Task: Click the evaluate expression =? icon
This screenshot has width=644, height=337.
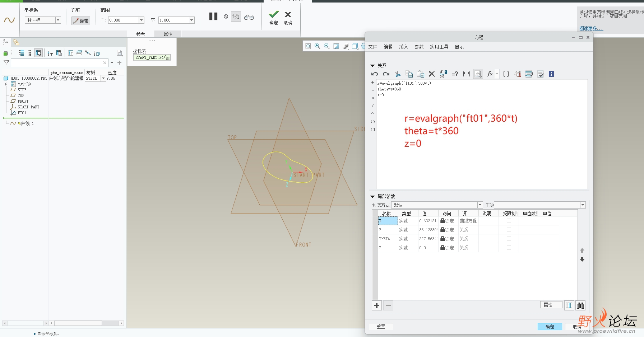Action: tap(455, 74)
